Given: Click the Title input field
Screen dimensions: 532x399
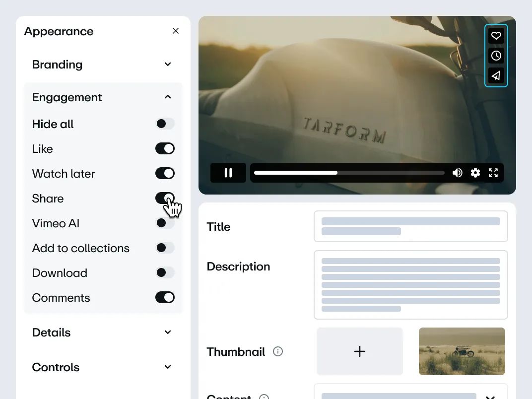Looking at the screenshot, I should point(410,226).
